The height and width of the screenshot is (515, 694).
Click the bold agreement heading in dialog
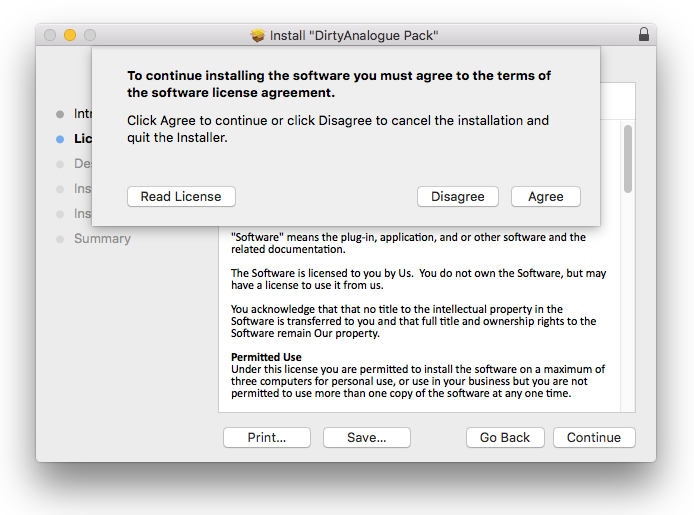(x=339, y=84)
